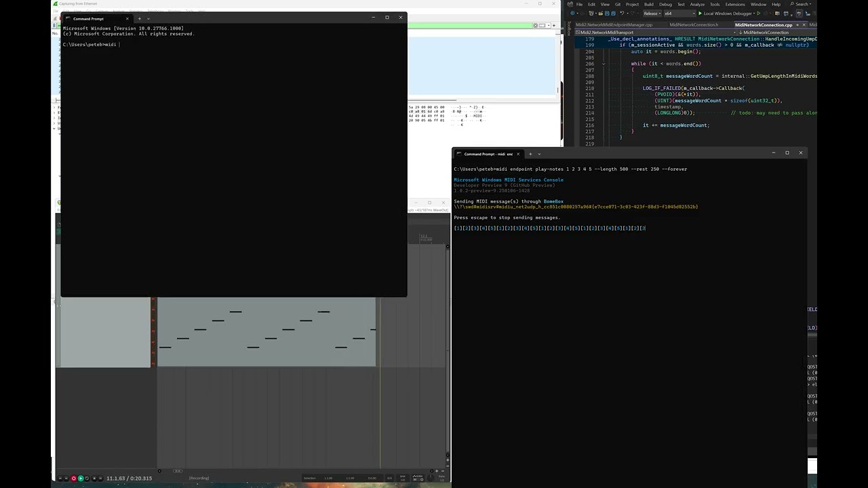Switch to the Midi2.NetworkMidiEndpointManager.cpp tab

[x=614, y=25]
